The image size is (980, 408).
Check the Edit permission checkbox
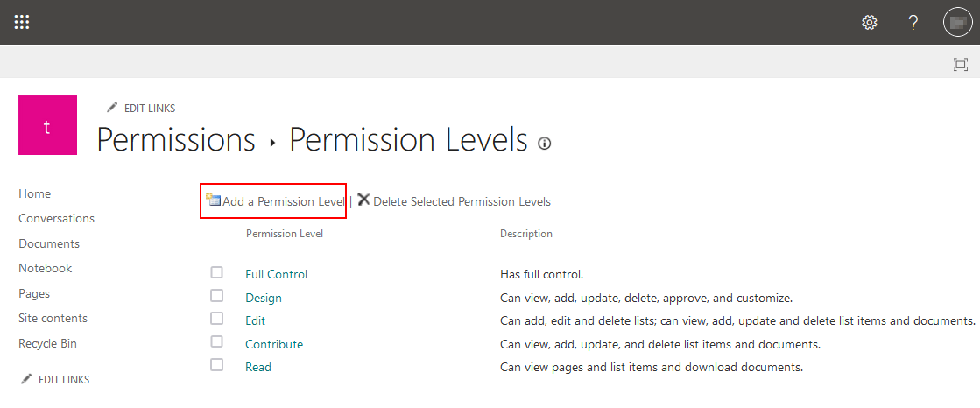pos(216,318)
